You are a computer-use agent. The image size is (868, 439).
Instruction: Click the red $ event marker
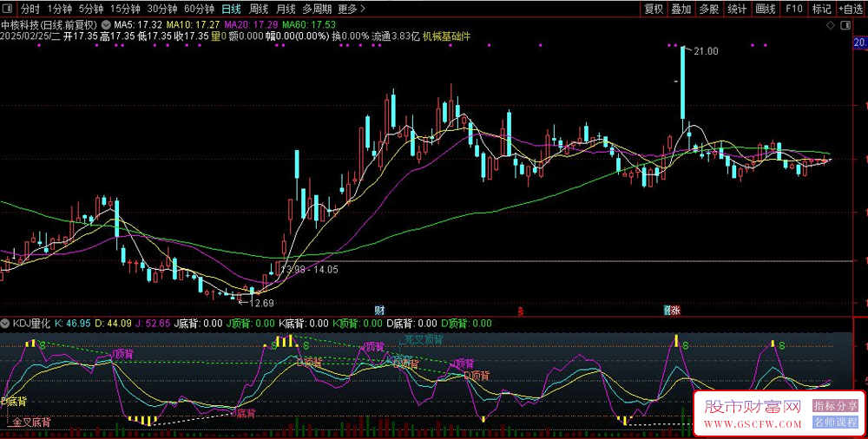(x=520, y=311)
